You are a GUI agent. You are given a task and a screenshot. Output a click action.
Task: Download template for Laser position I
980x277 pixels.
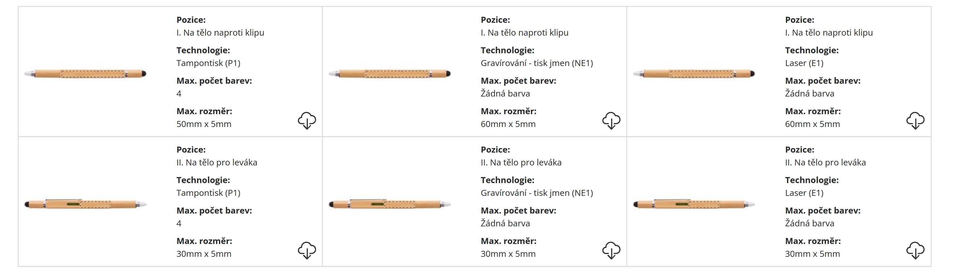pyautogui.click(x=915, y=120)
